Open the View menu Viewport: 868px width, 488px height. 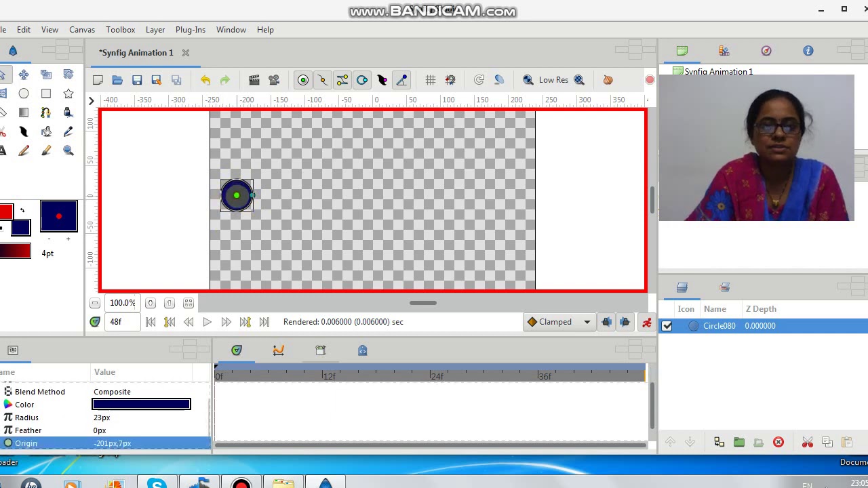(x=50, y=30)
